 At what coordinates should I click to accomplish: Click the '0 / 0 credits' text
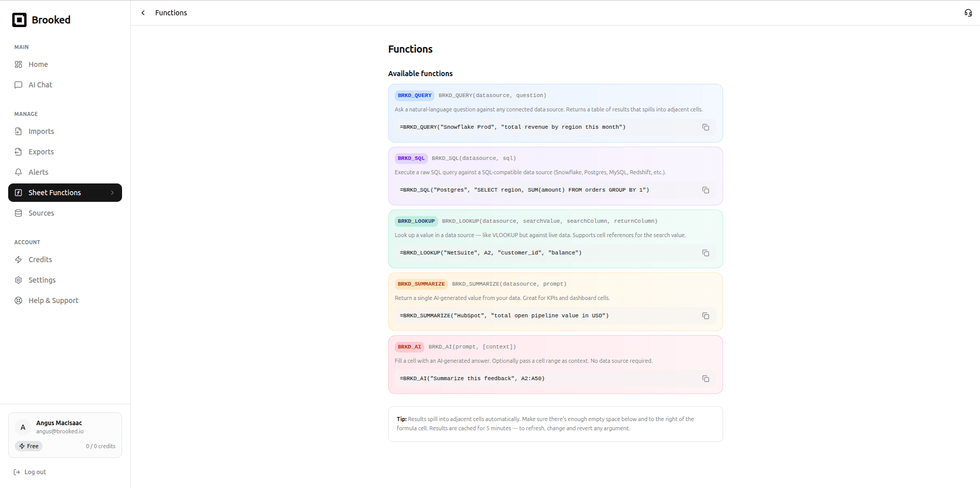101,446
